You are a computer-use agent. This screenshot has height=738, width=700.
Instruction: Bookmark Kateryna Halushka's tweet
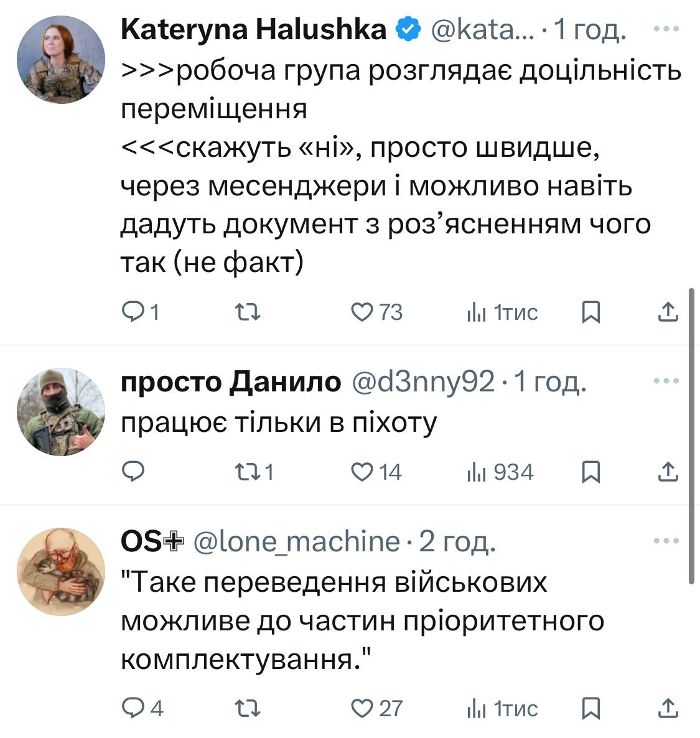(x=590, y=312)
